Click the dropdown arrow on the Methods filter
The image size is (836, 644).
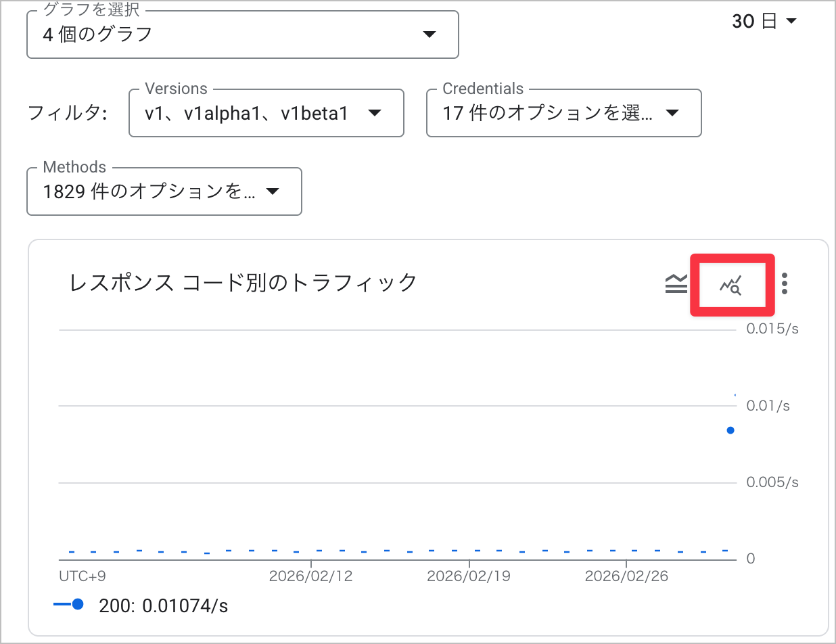[x=272, y=191]
